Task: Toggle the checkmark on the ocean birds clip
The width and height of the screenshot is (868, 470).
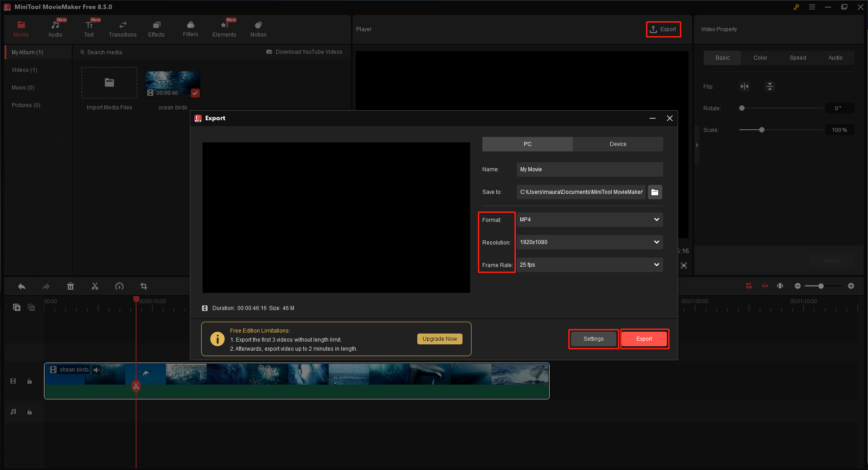Action: pyautogui.click(x=195, y=93)
